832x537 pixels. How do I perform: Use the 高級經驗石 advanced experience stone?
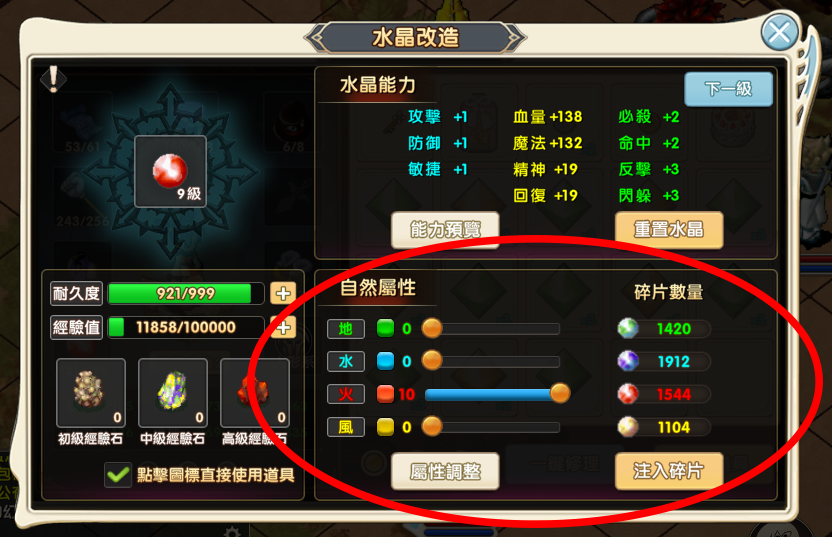point(255,393)
